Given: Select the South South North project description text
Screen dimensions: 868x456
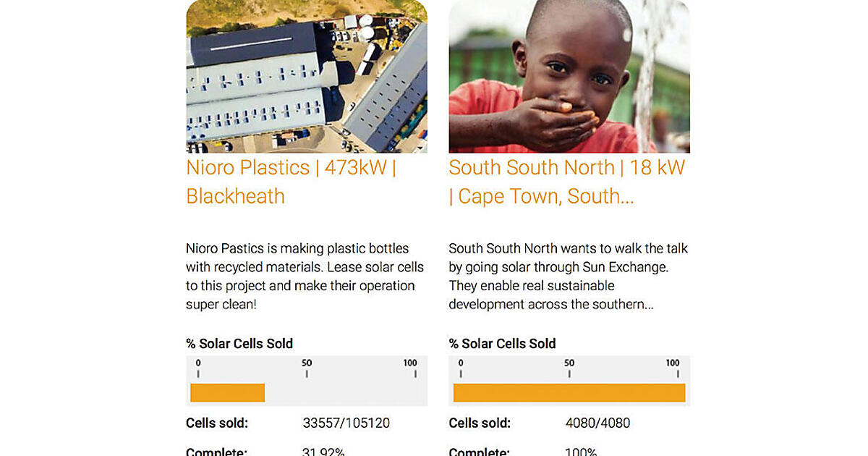Looking at the screenshot, I should (x=568, y=276).
